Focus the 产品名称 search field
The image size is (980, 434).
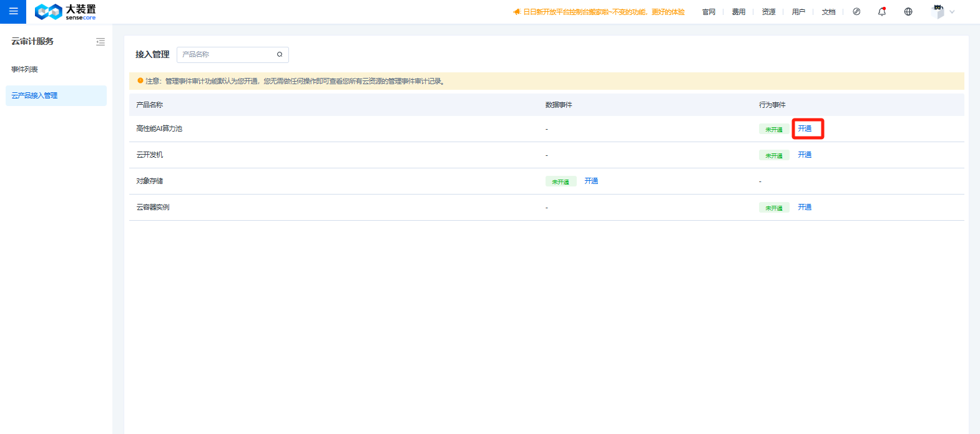[x=226, y=55]
